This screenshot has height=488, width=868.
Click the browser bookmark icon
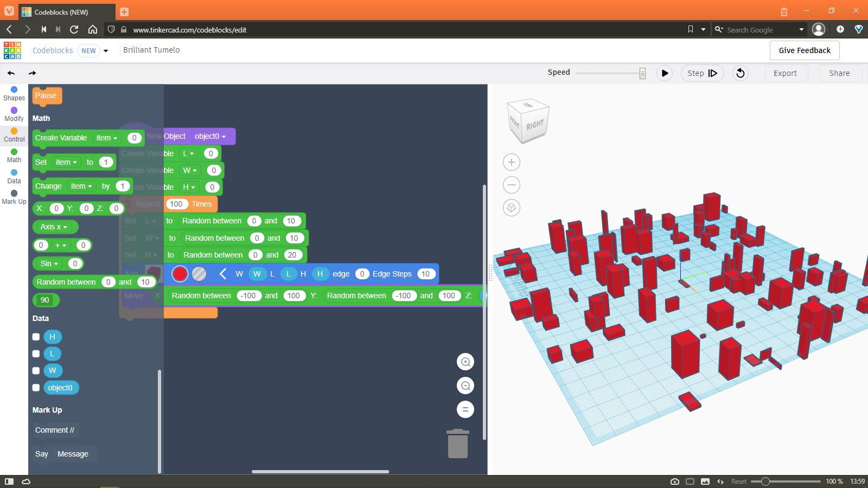[x=691, y=29]
